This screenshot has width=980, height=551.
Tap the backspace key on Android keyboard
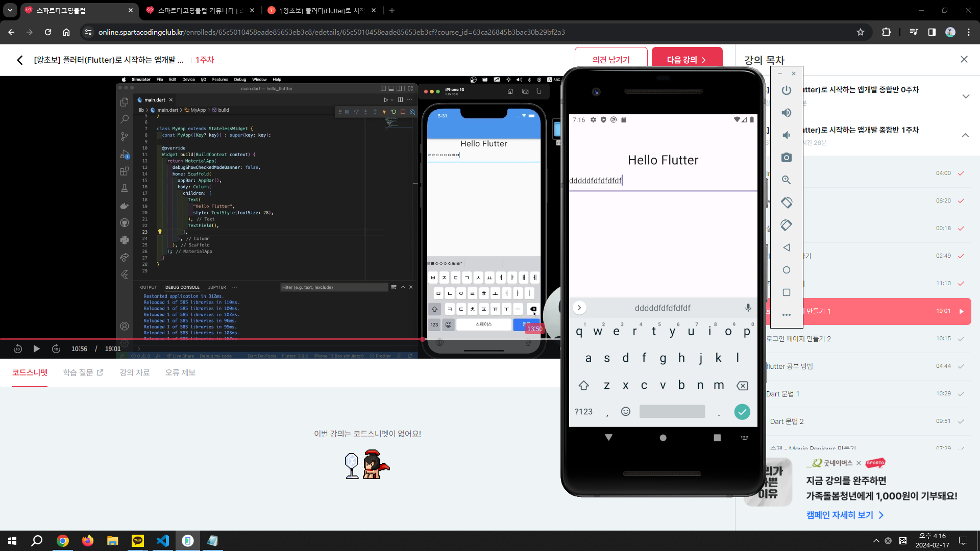742,386
